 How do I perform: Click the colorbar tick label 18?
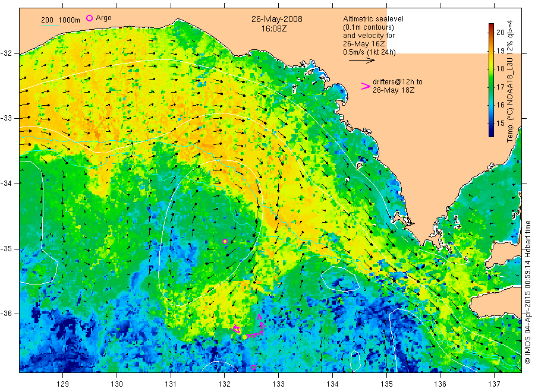pyautogui.click(x=500, y=69)
